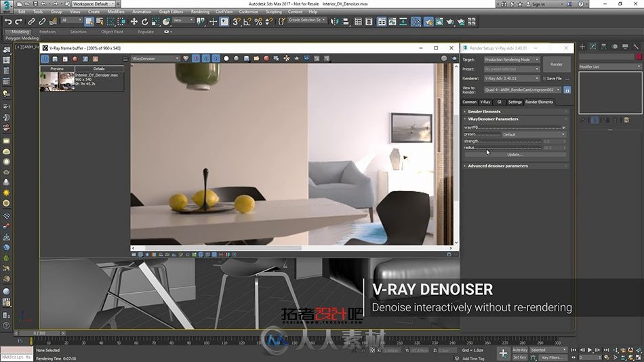
Task: Open Select by Name list
Action: pyautogui.click(x=100, y=22)
